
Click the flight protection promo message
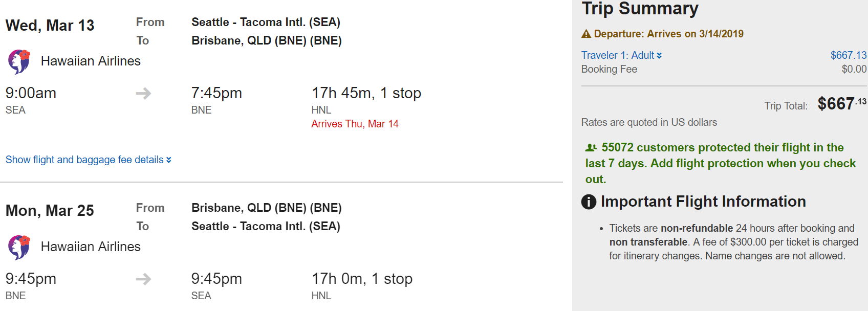tap(720, 163)
